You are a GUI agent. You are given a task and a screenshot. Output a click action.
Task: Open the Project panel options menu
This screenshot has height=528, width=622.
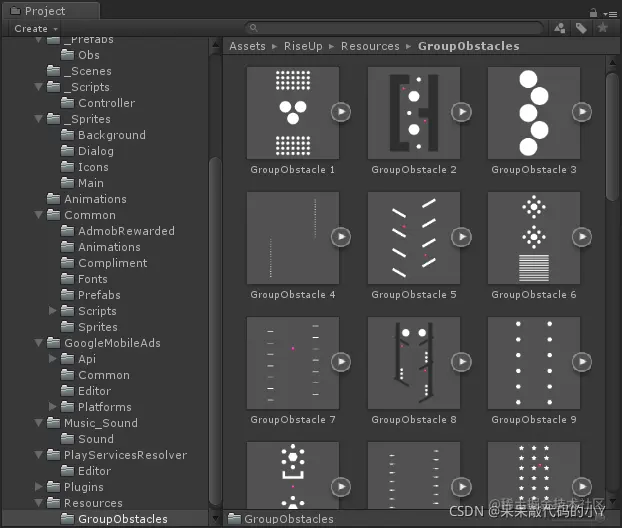610,14
